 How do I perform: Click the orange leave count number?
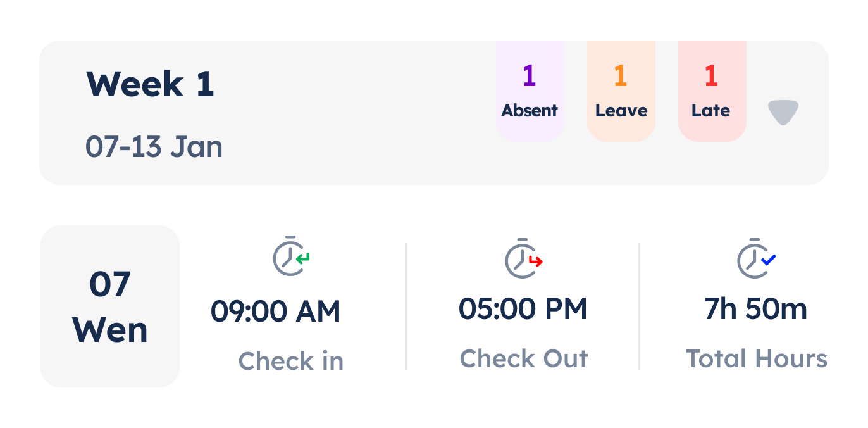click(621, 76)
